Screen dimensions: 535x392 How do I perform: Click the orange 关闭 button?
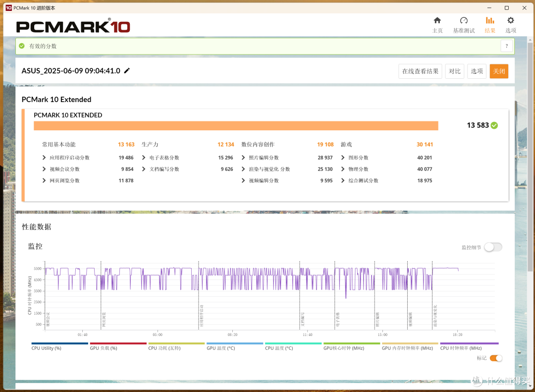coord(499,71)
